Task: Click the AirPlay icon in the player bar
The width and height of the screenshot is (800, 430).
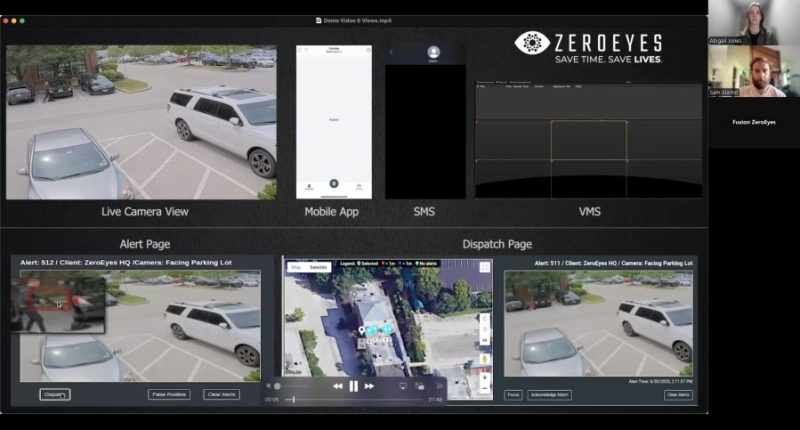Action: coord(403,387)
